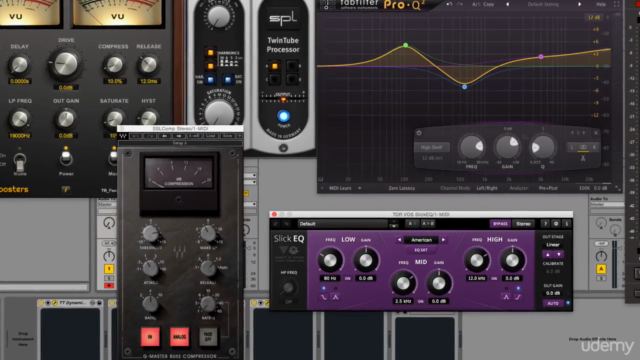640x360 pixels.
Task: Open Default Setting preset menu
Action: coord(543,4)
